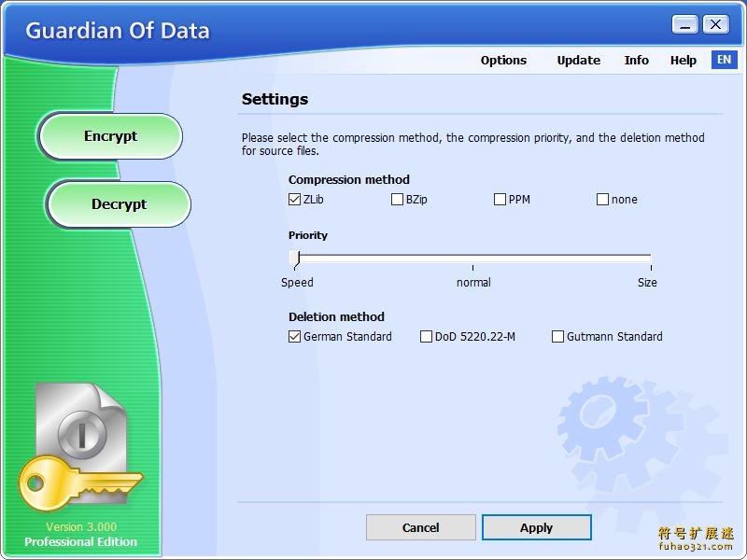This screenshot has height=560, width=747.
Task: Open the Help menu
Action: [x=684, y=61]
